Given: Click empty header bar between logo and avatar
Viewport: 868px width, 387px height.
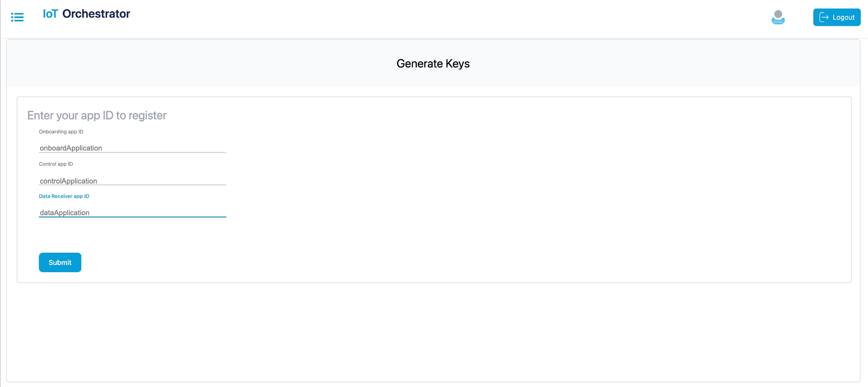Looking at the screenshot, I should point(452,18).
